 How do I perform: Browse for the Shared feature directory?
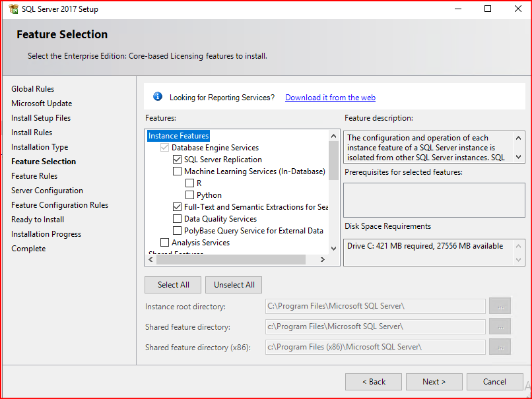coord(500,326)
